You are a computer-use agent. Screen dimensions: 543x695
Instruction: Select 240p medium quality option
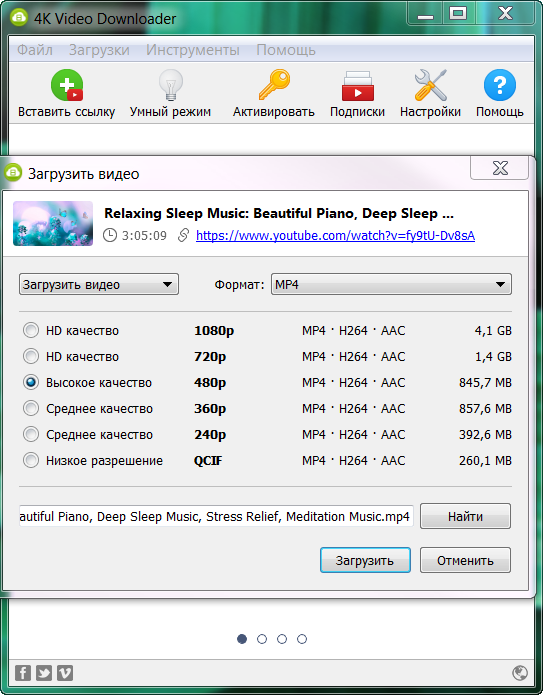[31, 434]
